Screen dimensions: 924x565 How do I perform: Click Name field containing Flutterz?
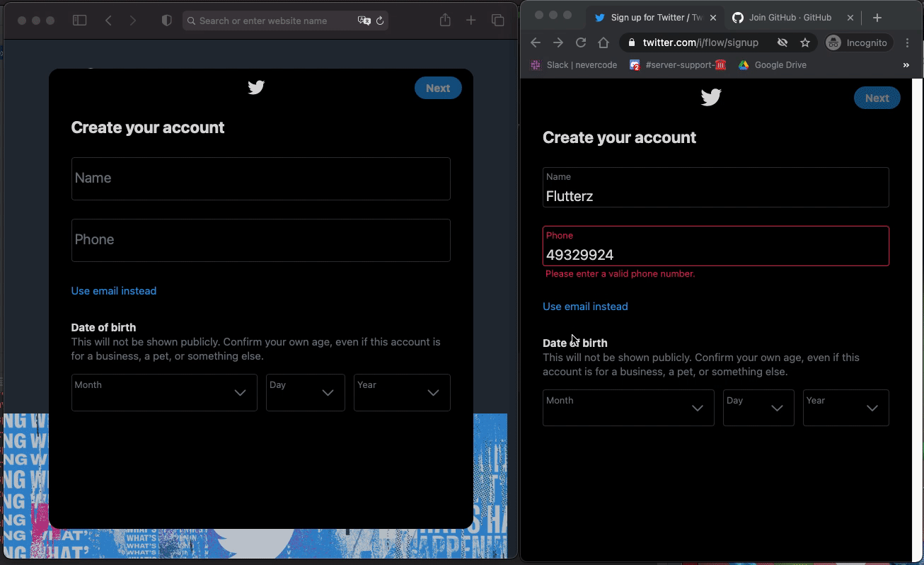(716, 187)
